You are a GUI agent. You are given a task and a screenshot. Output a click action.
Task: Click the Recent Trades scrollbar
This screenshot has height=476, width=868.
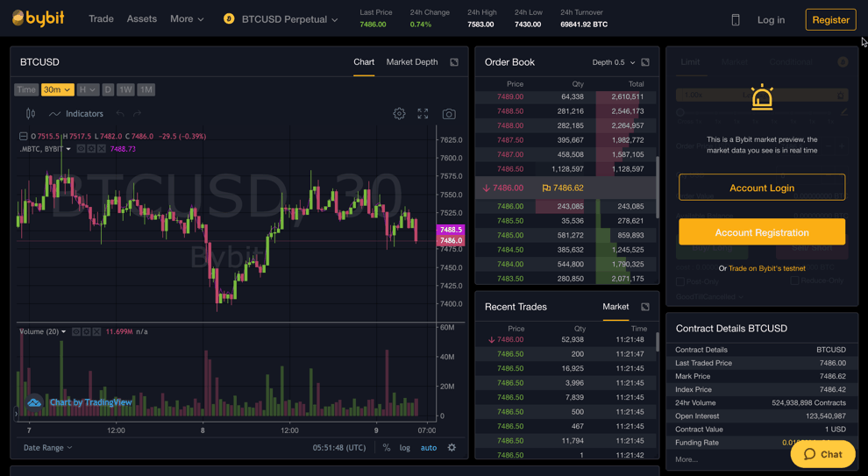(x=658, y=342)
